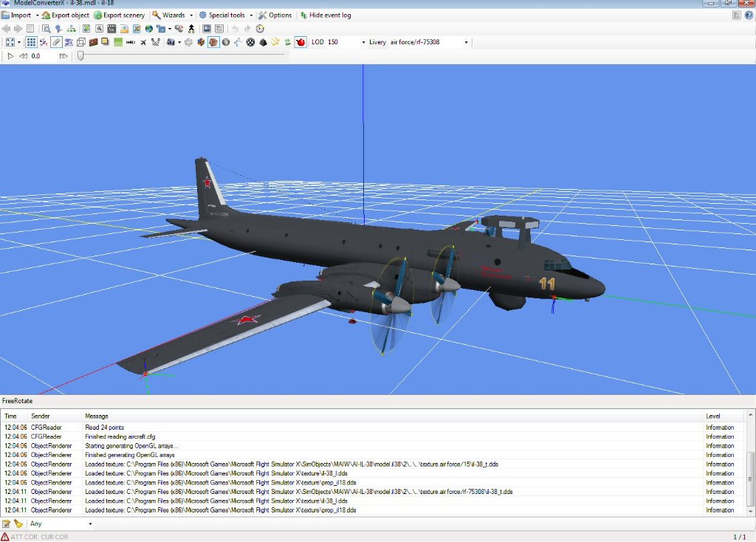Open the Import button
Screen dimensions: 756x542
coord(16,15)
